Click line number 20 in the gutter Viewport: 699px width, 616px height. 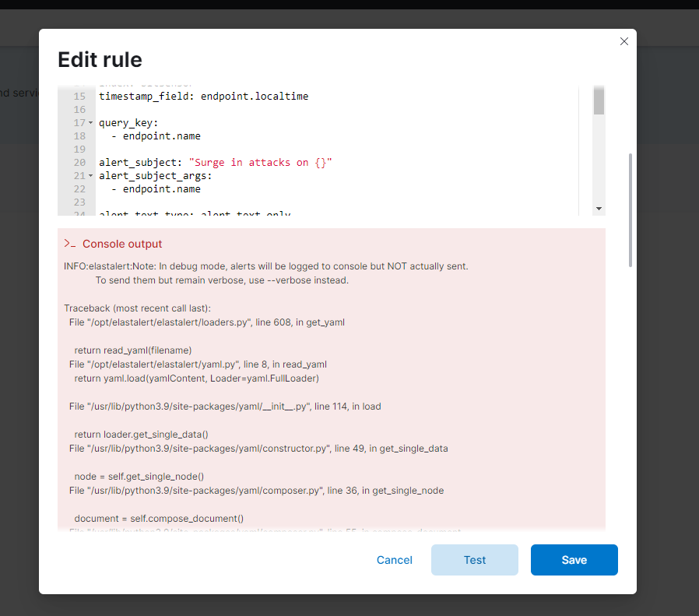point(79,162)
